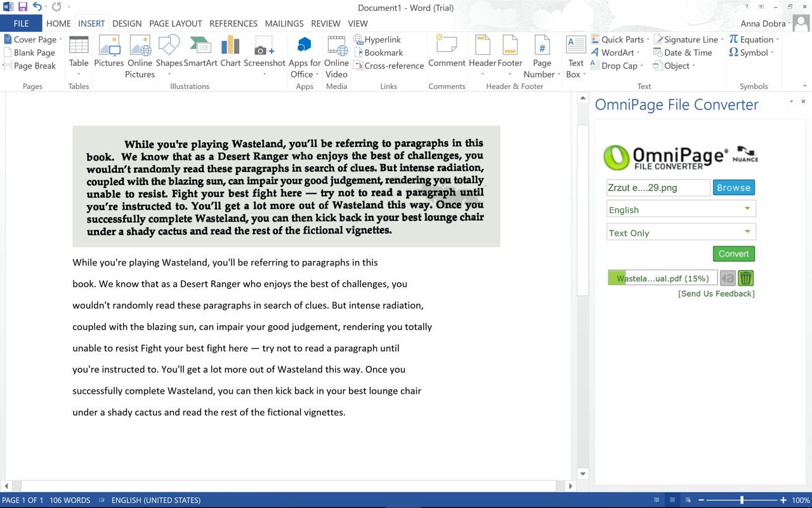812x508 pixels.
Task: Expand the English language dropdown
Action: [681, 210]
